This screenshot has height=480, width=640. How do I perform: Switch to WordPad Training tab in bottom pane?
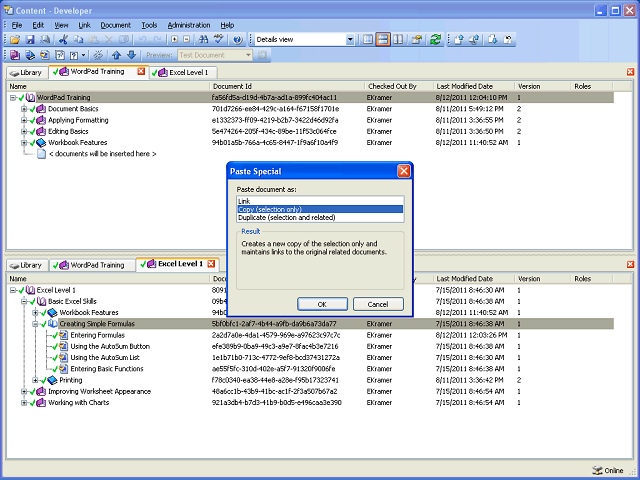coord(92,265)
